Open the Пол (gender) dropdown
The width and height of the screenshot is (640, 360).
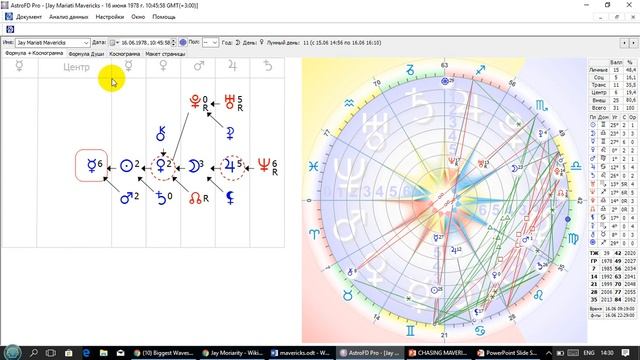[x=210, y=42]
